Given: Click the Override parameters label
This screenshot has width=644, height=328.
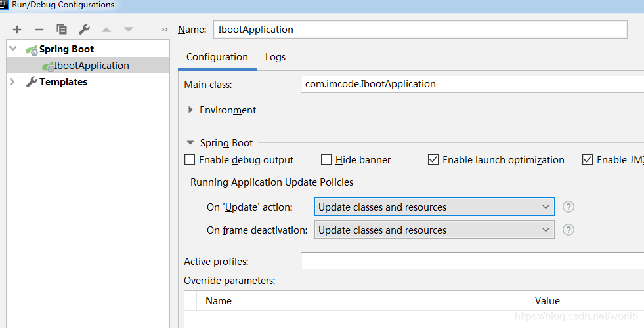Looking at the screenshot, I should (230, 281).
